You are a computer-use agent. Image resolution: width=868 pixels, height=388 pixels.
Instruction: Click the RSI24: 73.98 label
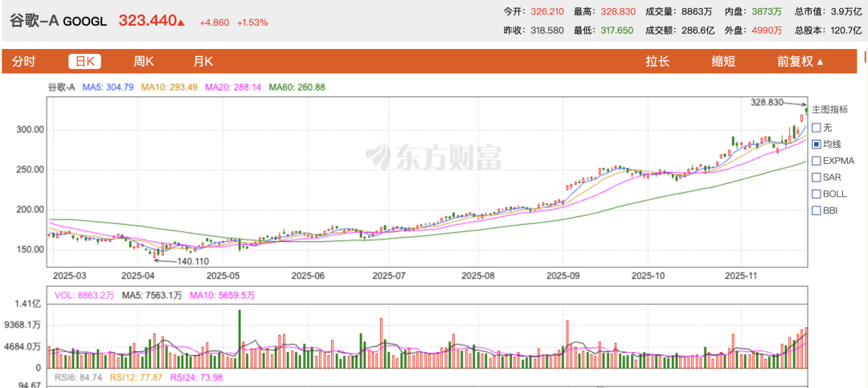pos(196,378)
